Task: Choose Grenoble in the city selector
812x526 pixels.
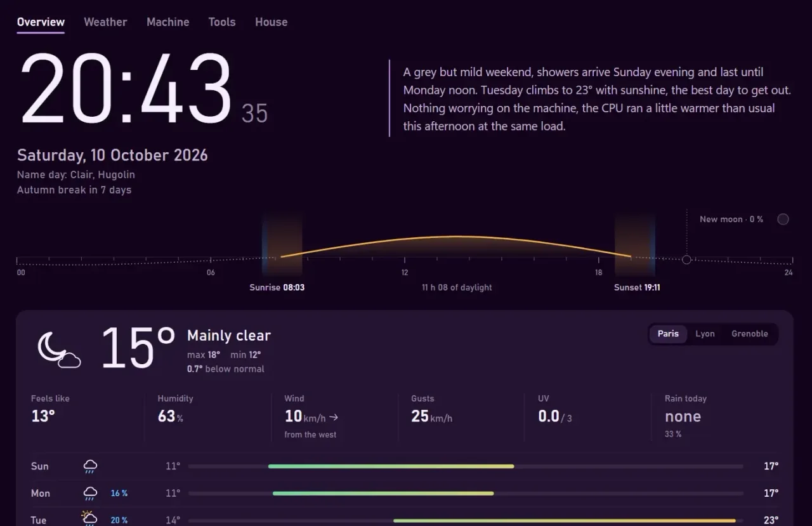Action: 749,334
